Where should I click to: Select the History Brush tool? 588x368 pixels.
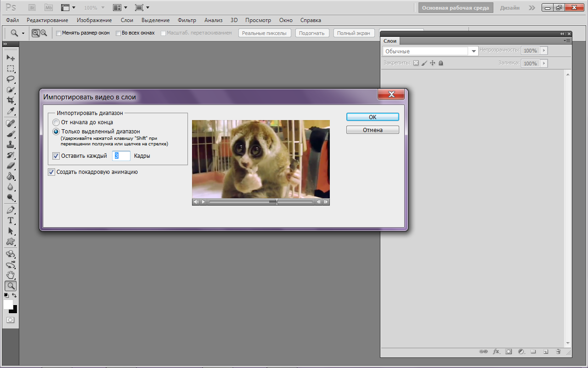coord(11,155)
